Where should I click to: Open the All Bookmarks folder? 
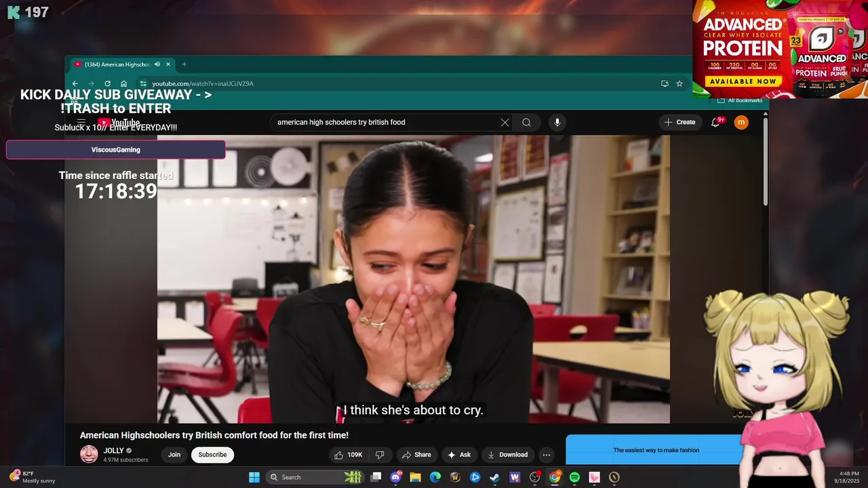(x=740, y=100)
